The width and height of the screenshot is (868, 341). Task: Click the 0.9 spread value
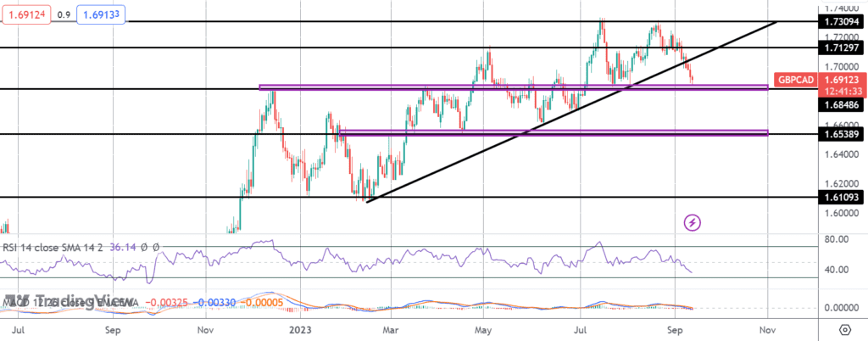tap(64, 15)
